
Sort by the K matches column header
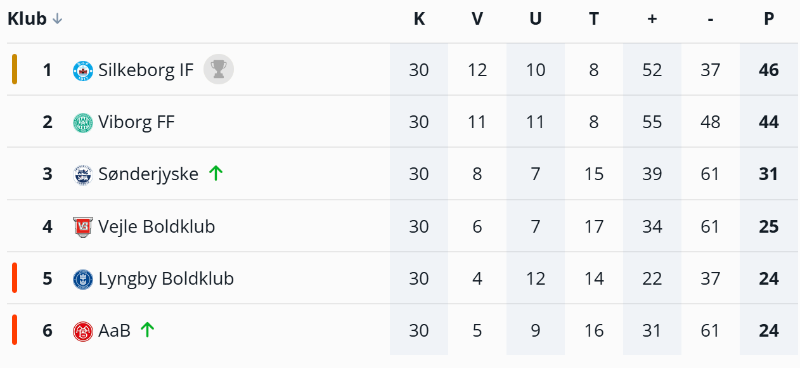419,19
